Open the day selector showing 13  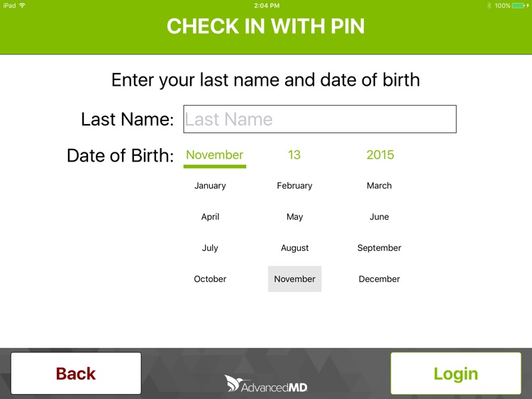[x=294, y=155]
